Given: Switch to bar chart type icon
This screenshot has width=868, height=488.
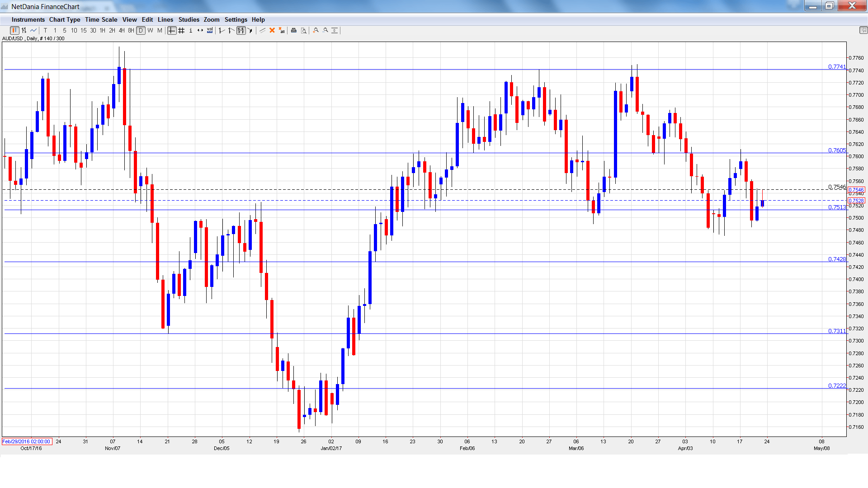Looking at the screenshot, I should [x=24, y=31].
